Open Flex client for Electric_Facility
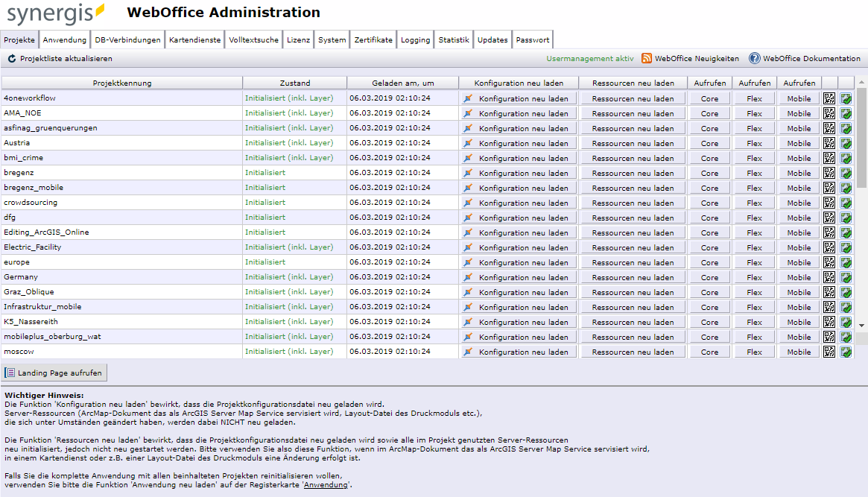868x497 pixels. coord(754,247)
